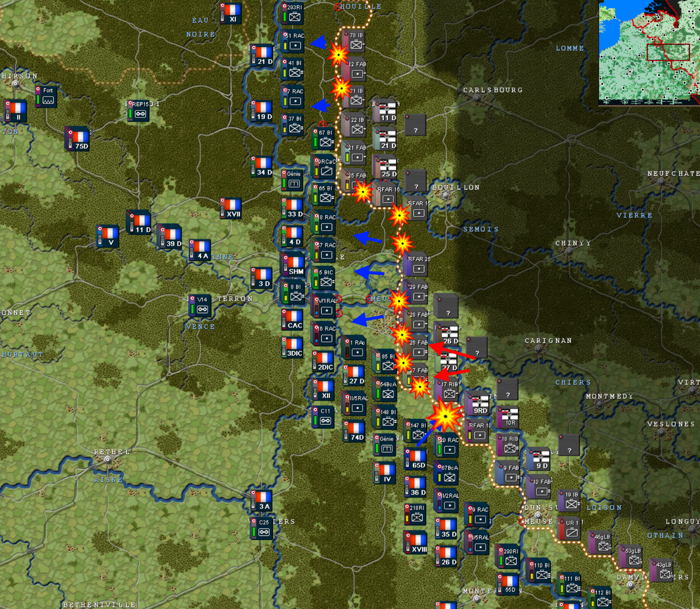Viewport: 700px width, 609px height.
Task: Click the HIRSON town label
Action: (x=19, y=76)
